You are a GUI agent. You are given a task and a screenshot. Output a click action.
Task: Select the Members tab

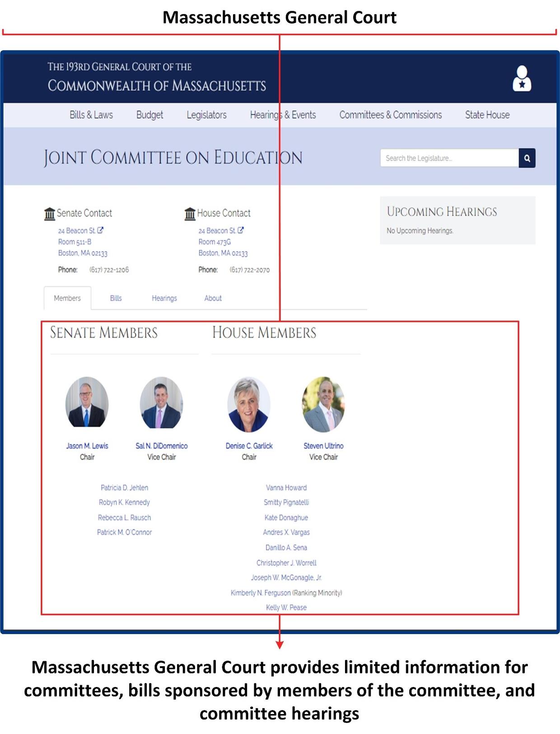tap(67, 298)
